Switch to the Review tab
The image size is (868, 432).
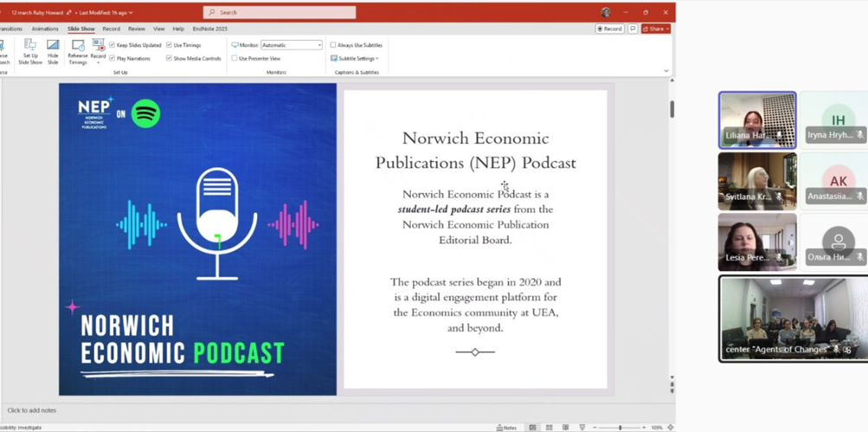click(137, 29)
